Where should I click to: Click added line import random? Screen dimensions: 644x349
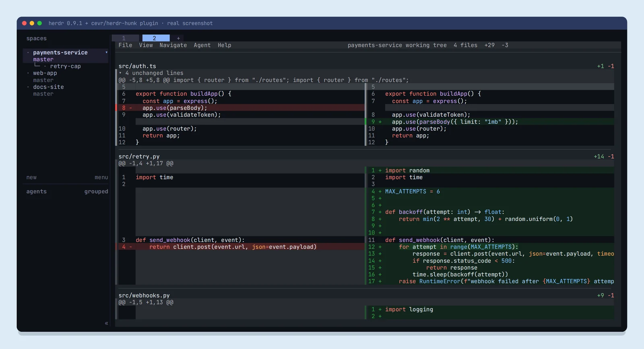pos(490,170)
